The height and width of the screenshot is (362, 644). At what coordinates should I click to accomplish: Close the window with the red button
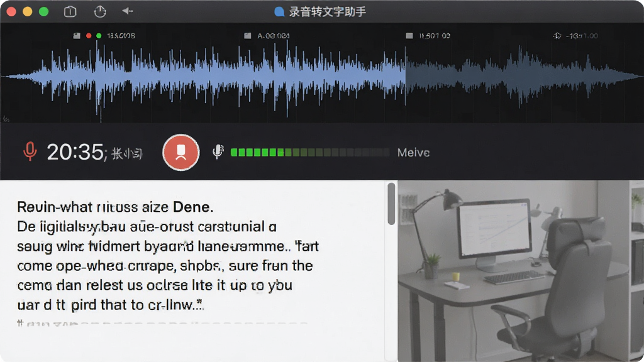(x=11, y=11)
